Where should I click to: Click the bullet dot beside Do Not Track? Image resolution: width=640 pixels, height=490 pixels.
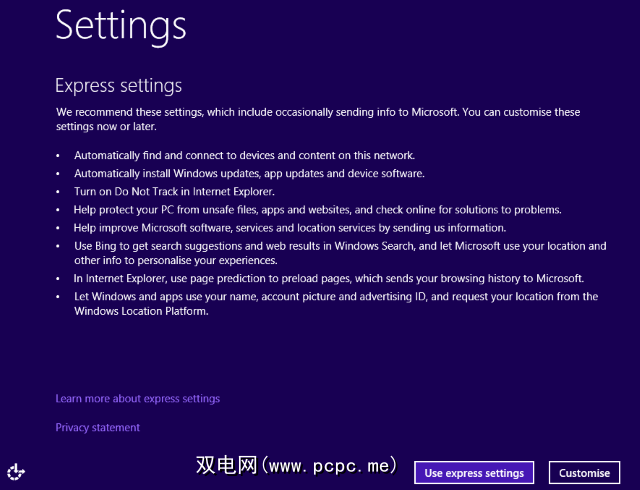(58, 192)
